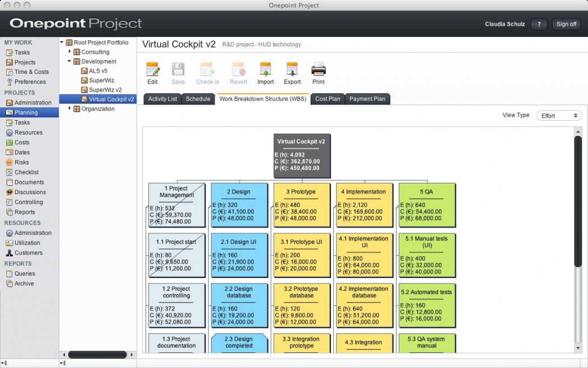Switch to the Payment Plan tab
This screenshot has height=368, width=588.
coord(367,99)
